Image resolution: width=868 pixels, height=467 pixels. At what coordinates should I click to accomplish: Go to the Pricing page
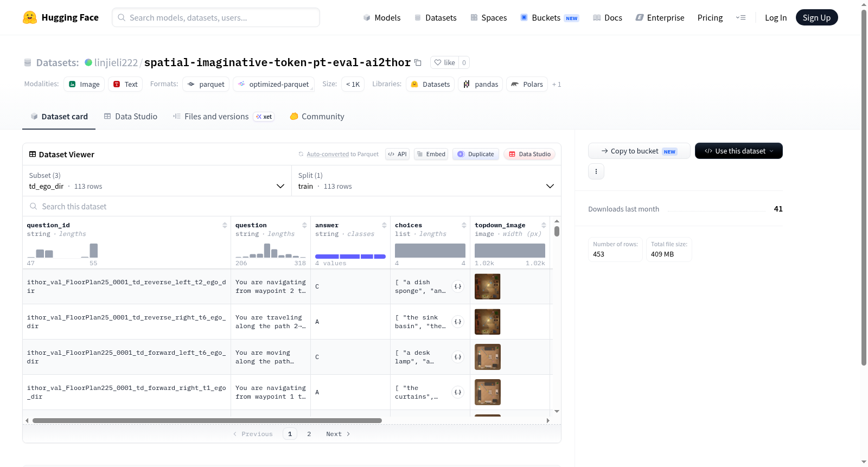[x=710, y=18]
